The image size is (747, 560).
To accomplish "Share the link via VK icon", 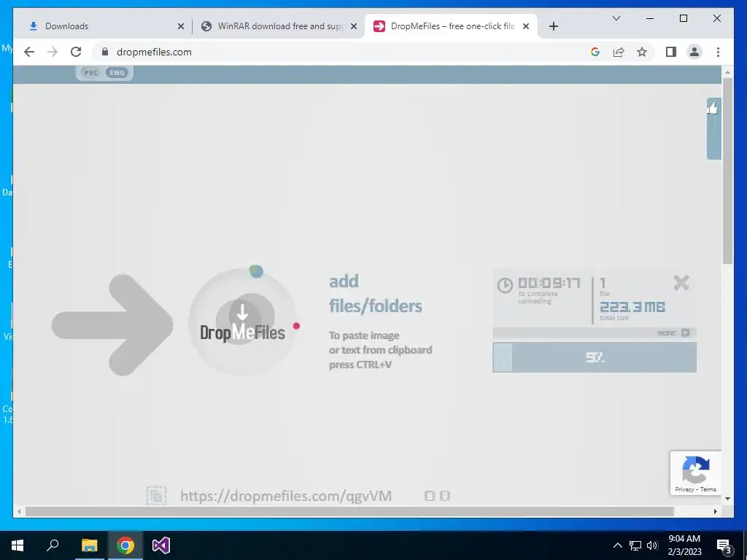I will (429, 496).
